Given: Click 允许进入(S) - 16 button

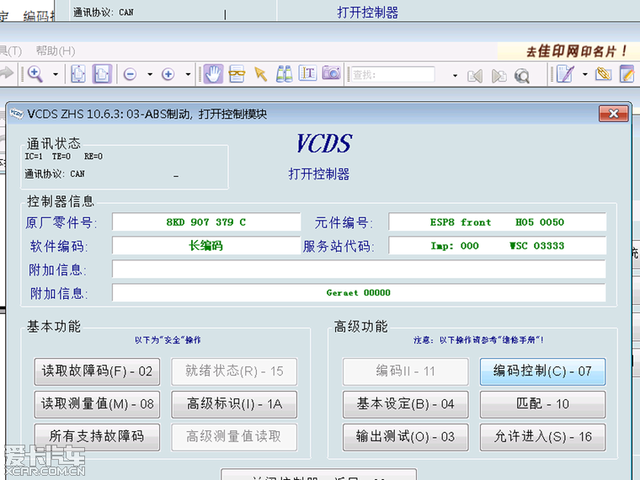Looking at the screenshot, I should coord(543,436).
